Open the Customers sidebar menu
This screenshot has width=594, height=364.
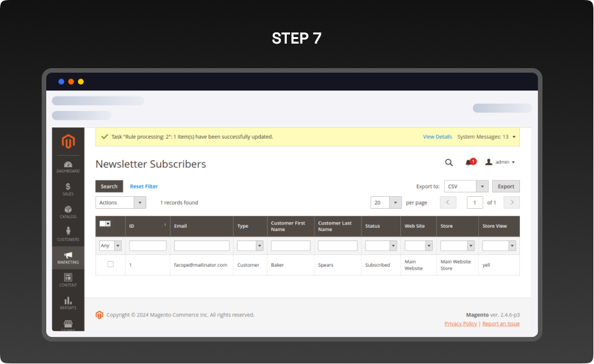pyautogui.click(x=68, y=235)
